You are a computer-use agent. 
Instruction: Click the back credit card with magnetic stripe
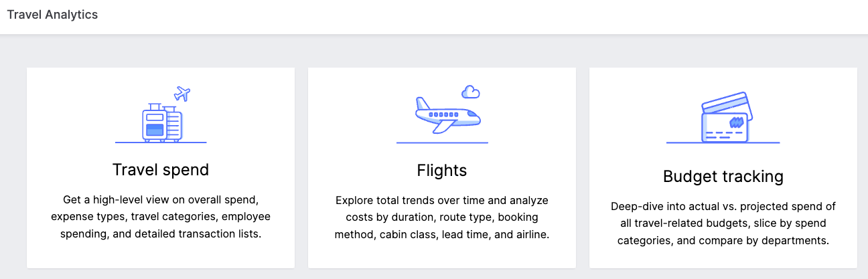728,104
